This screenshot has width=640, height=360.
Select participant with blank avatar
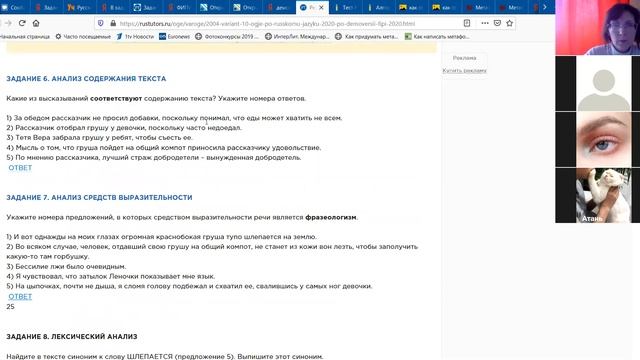(x=598, y=83)
